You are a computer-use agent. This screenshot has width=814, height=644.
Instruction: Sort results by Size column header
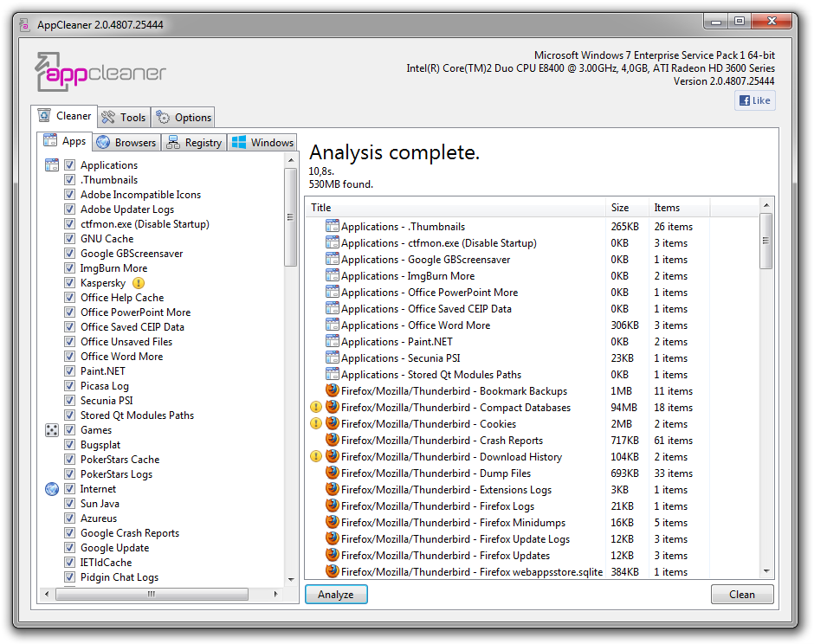(627, 208)
